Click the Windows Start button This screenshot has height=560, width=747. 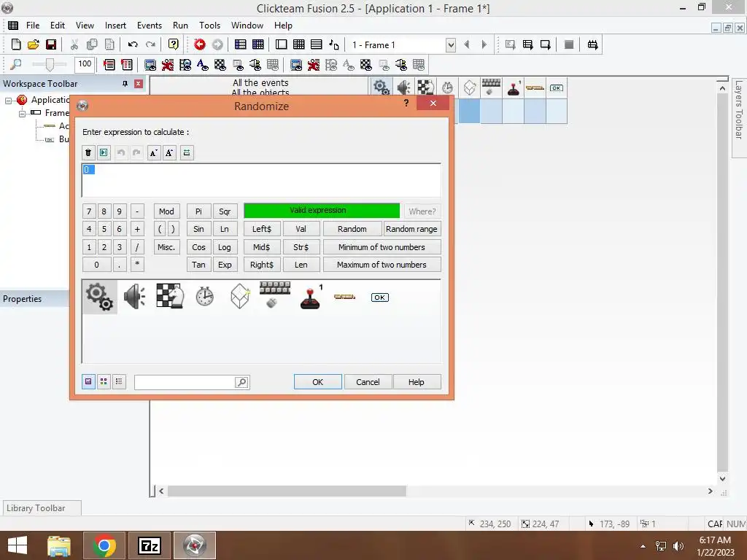pos(18,545)
